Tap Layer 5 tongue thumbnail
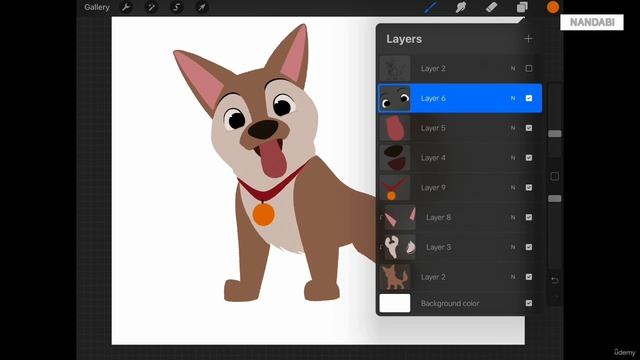 (x=395, y=128)
